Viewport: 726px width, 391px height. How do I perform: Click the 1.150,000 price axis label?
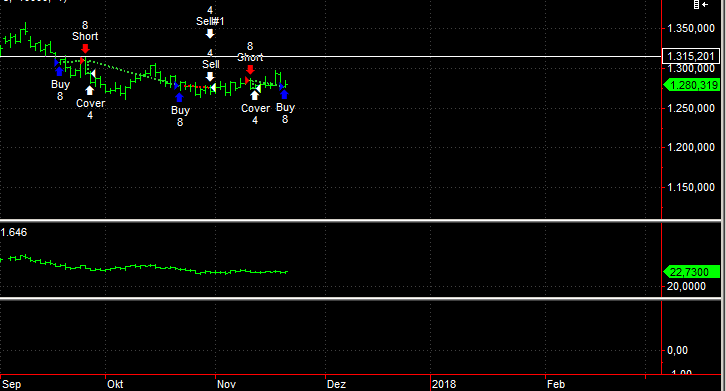[x=691, y=188]
